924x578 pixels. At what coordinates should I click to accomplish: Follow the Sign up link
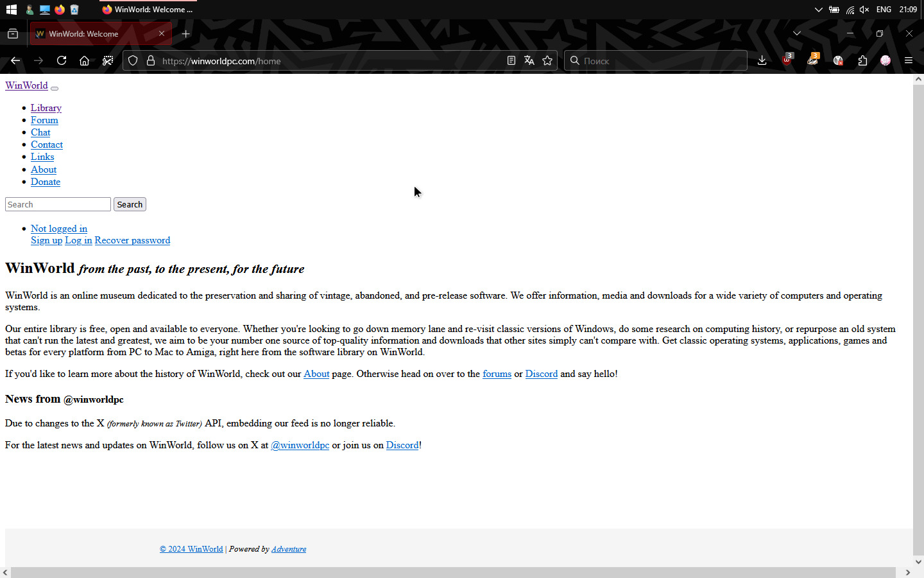coord(47,240)
